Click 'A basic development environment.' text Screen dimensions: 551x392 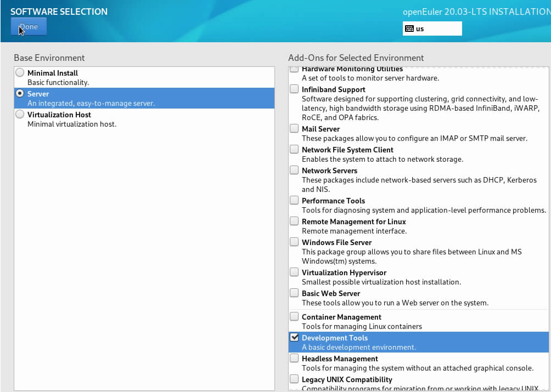coord(359,348)
